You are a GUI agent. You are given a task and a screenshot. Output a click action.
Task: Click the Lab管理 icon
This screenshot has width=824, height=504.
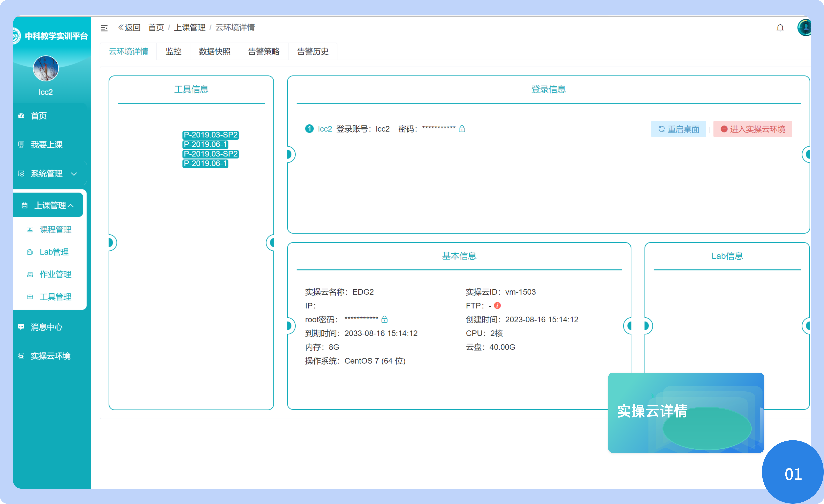click(30, 252)
